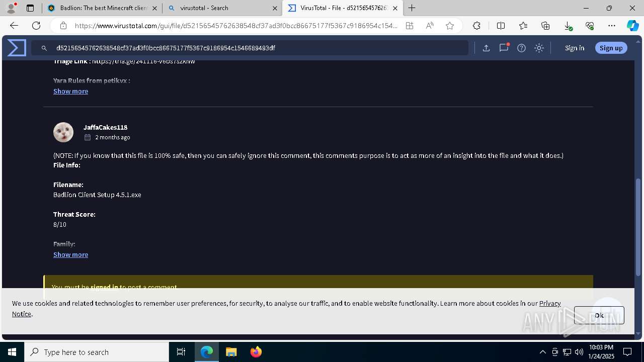
Task: Select the filename Badlion Client Setup 4.5.1.exe
Action: (x=97, y=195)
